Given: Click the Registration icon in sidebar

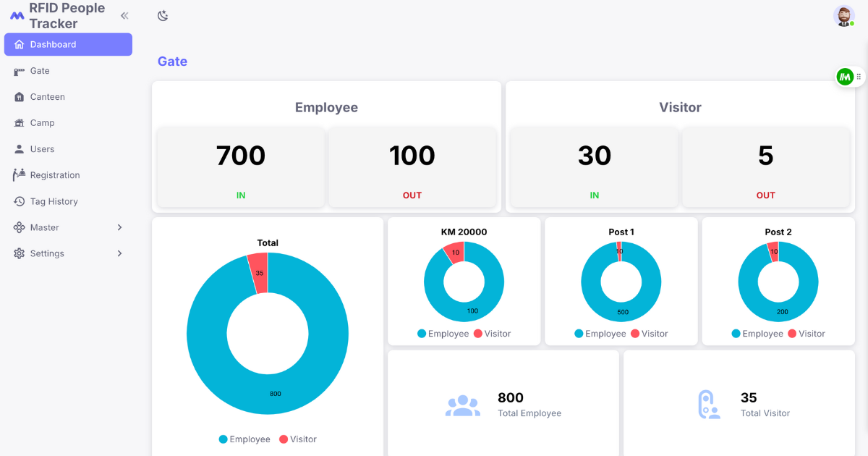Looking at the screenshot, I should pos(20,175).
